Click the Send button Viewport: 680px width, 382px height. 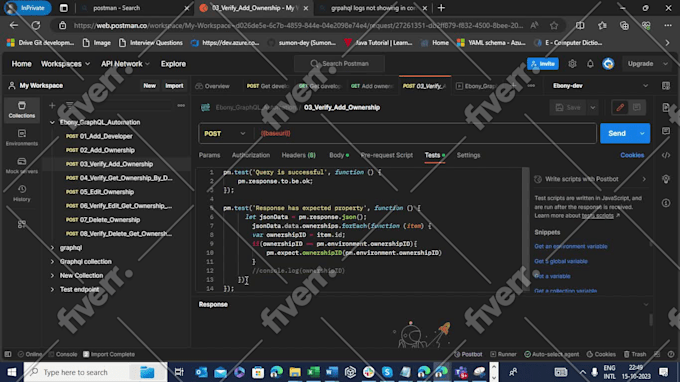coord(617,134)
